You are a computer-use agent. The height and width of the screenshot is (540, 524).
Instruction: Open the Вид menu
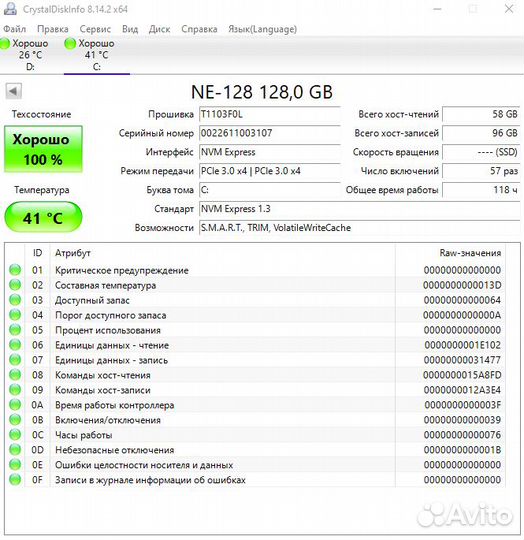(130, 29)
